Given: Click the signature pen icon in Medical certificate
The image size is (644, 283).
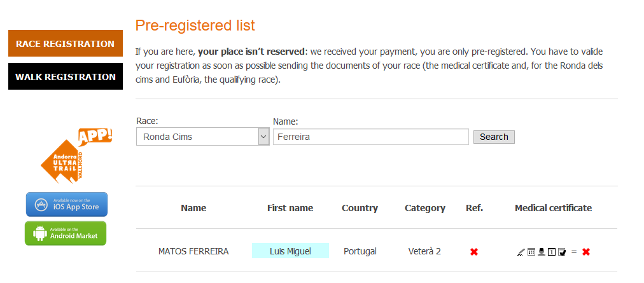Looking at the screenshot, I should (521, 252).
